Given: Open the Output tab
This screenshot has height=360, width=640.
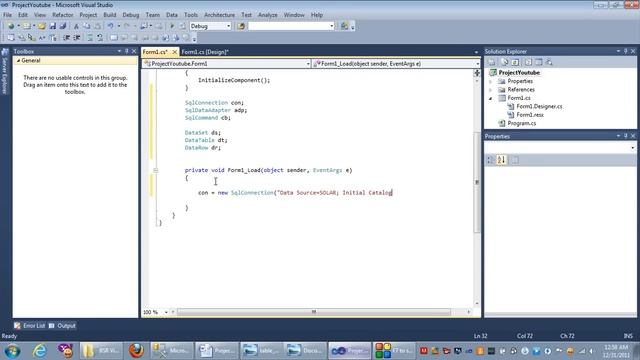Looking at the screenshot, I should (62, 326).
